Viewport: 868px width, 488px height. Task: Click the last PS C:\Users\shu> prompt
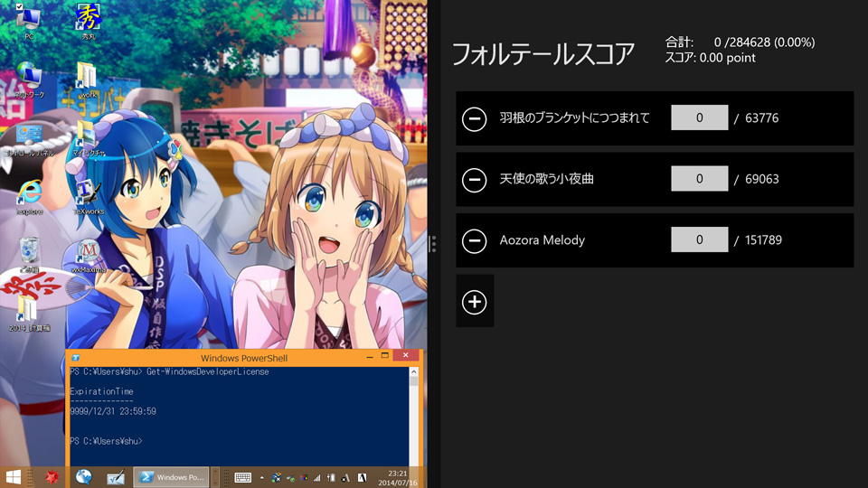(106, 441)
